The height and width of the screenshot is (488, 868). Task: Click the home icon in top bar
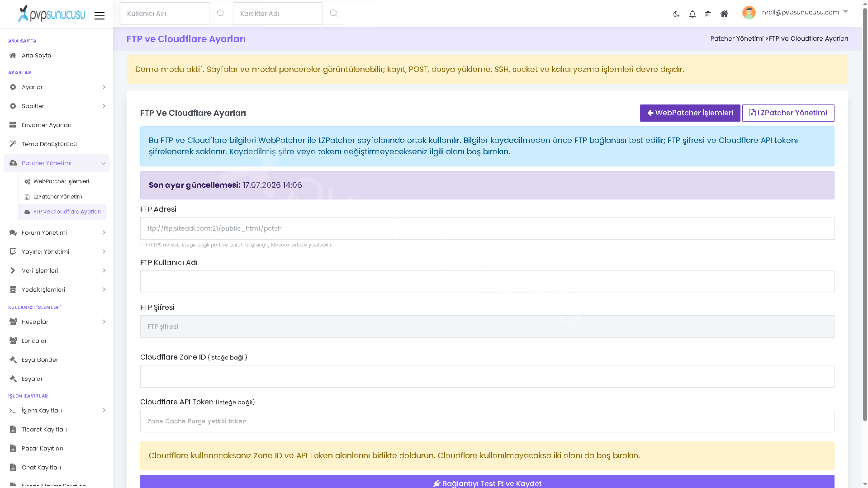click(x=724, y=14)
